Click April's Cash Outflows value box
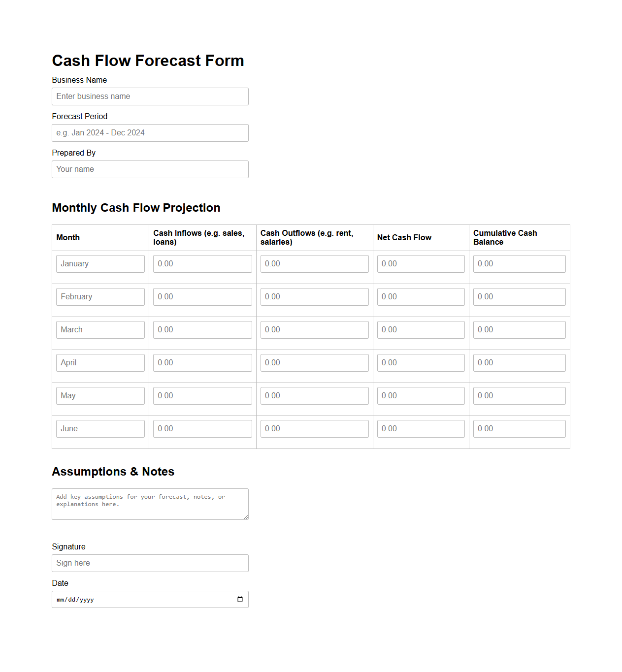This screenshot has width=622, height=672. pyautogui.click(x=314, y=362)
